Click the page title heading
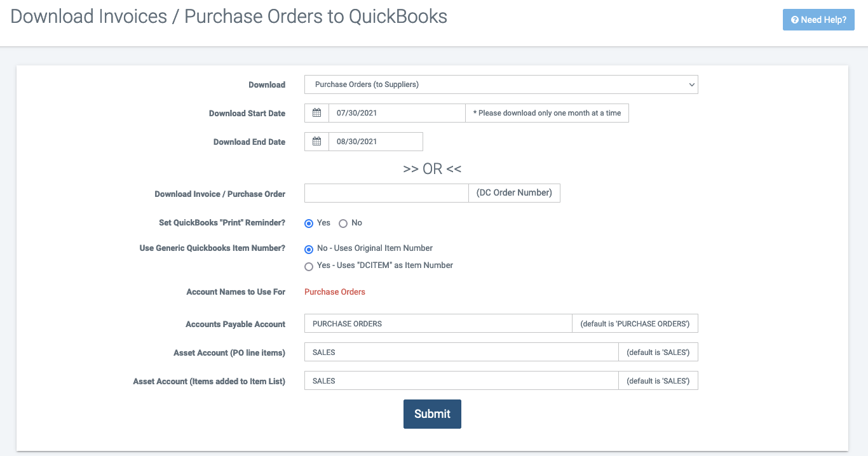Image resolution: width=868 pixels, height=456 pixels. 229,17
